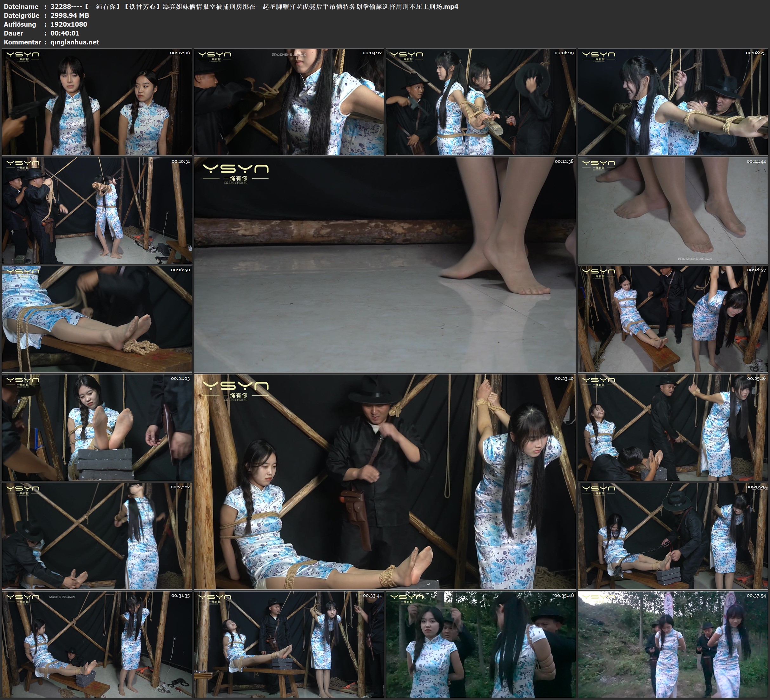
Task: Open the thumbnail timestamped 00:16:50
Action: [x=97, y=319]
